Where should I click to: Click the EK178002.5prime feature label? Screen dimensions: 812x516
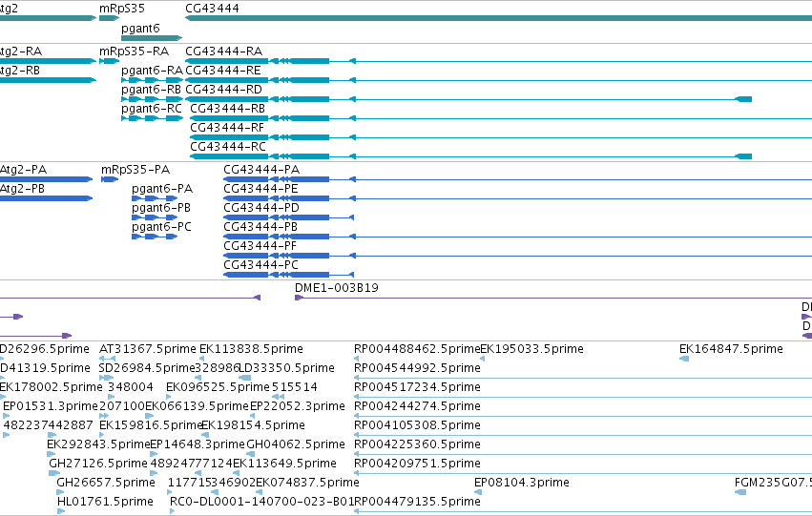[52, 387]
